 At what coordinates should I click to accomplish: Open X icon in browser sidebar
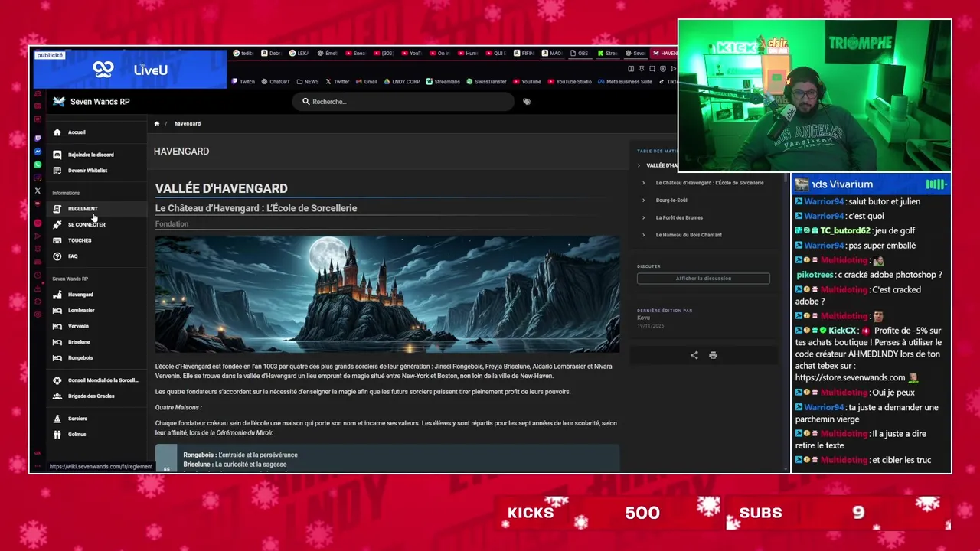click(x=38, y=191)
